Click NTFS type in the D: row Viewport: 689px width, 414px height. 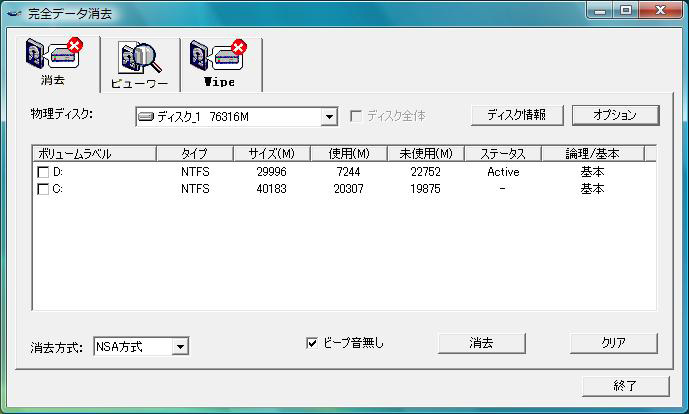[195, 172]
